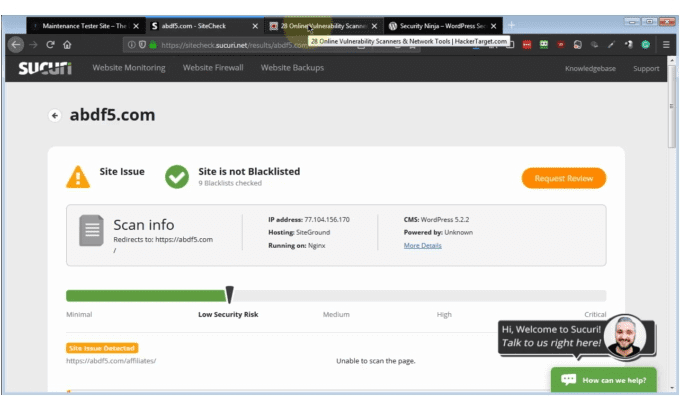Image resolution: width=680 pixels, height=396 pixels.
Task: Open tracking protection shield icon
Action: (x=142, y=45)
